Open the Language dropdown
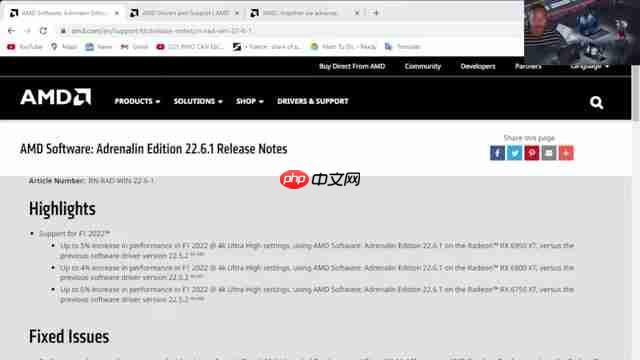Viewport: 640px width, 360px height. click(589, 67)
